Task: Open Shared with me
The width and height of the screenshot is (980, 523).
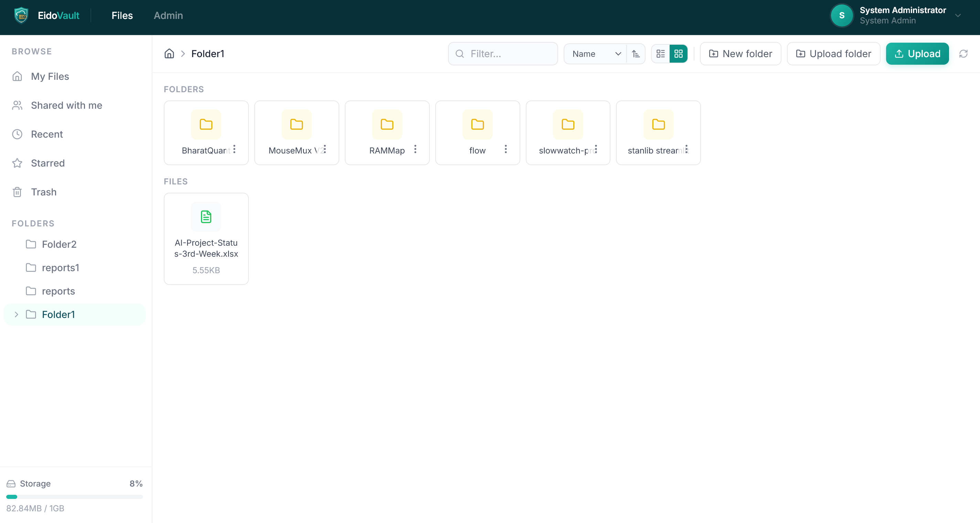Action: click(76, 105)
